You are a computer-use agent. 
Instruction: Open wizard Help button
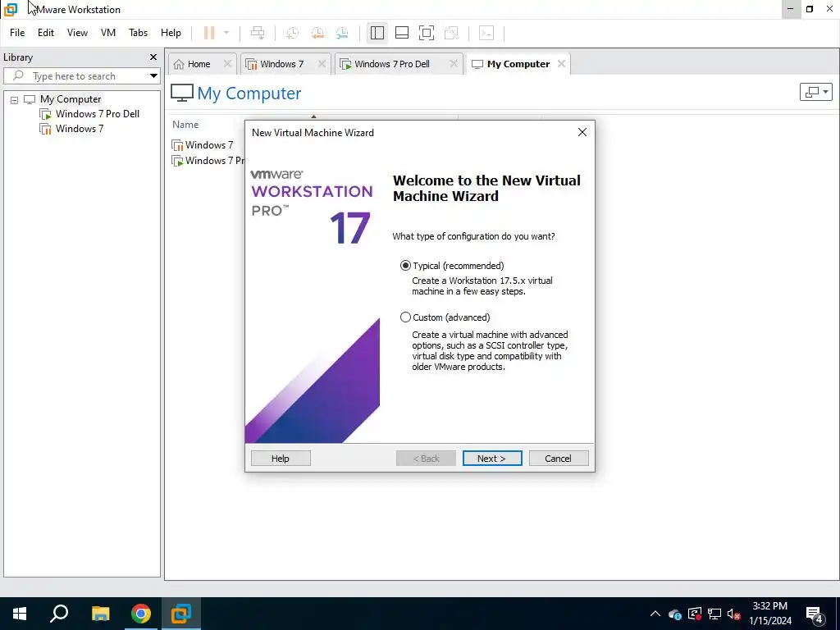(x=281, y=459)
